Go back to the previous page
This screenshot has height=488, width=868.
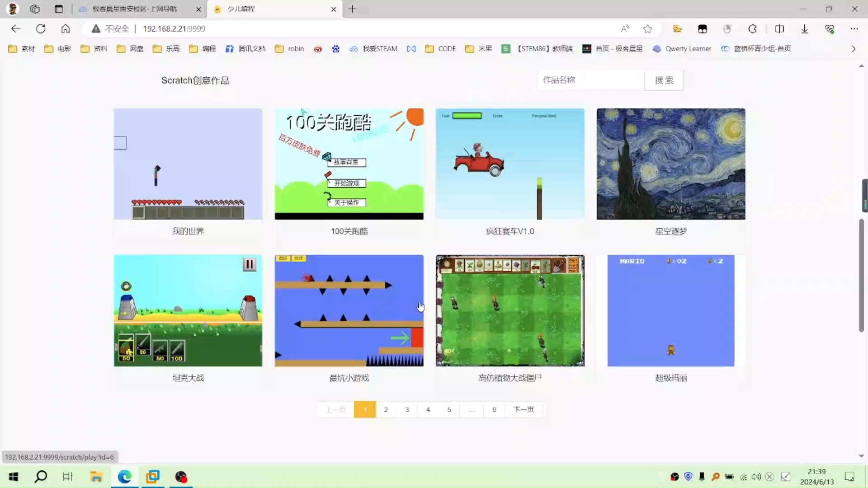(x=16, y=29)
